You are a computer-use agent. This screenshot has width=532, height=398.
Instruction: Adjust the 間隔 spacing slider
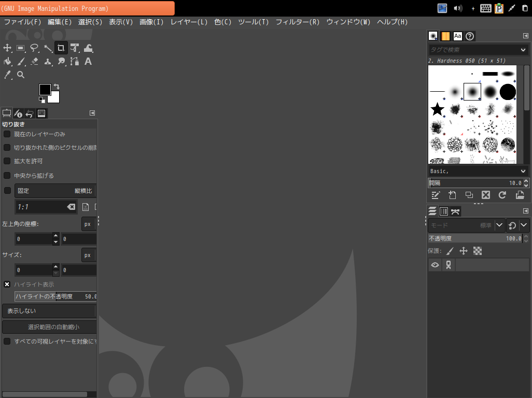[x=475, y=183]
